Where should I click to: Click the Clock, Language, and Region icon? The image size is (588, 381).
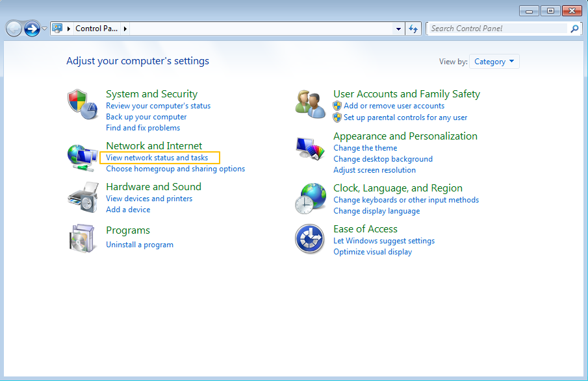310,198
